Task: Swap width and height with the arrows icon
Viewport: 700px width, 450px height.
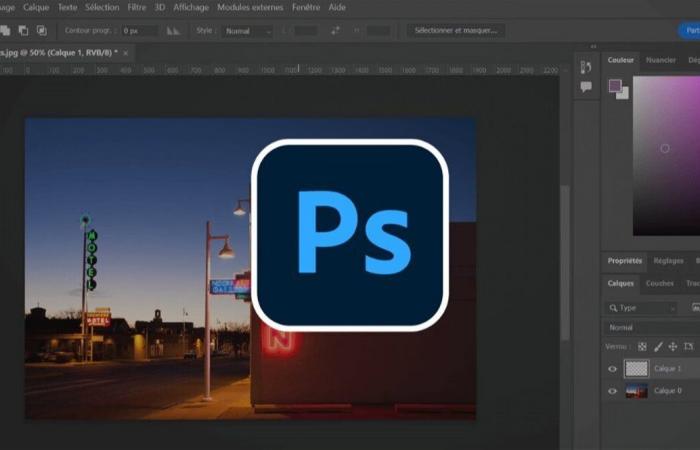Action: [335, 30]
